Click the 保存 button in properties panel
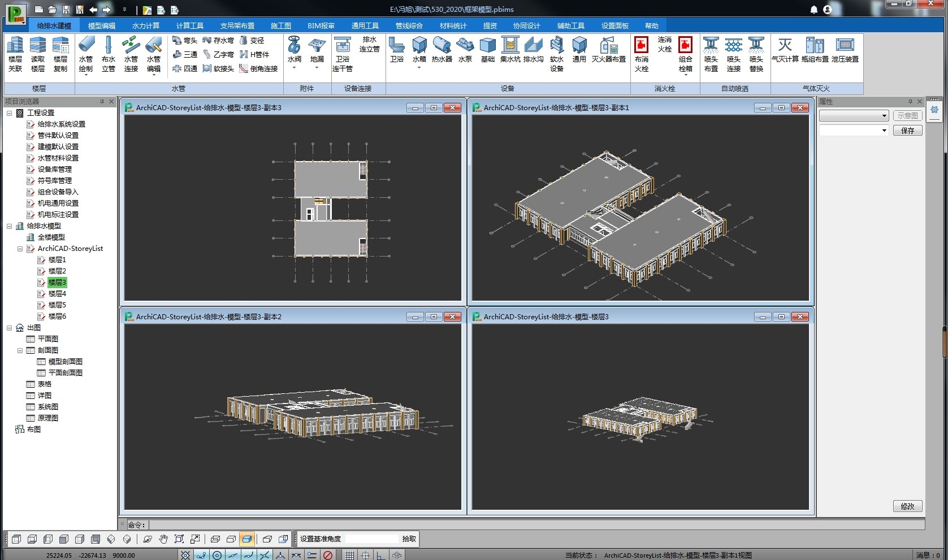948x560 pixels. [x=907, y=131]
